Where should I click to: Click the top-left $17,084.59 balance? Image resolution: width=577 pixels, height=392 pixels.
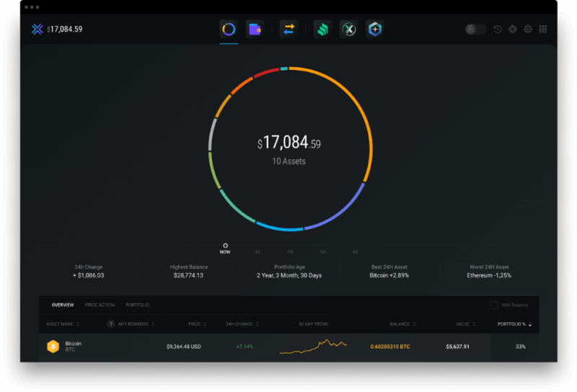coord(65,29)
